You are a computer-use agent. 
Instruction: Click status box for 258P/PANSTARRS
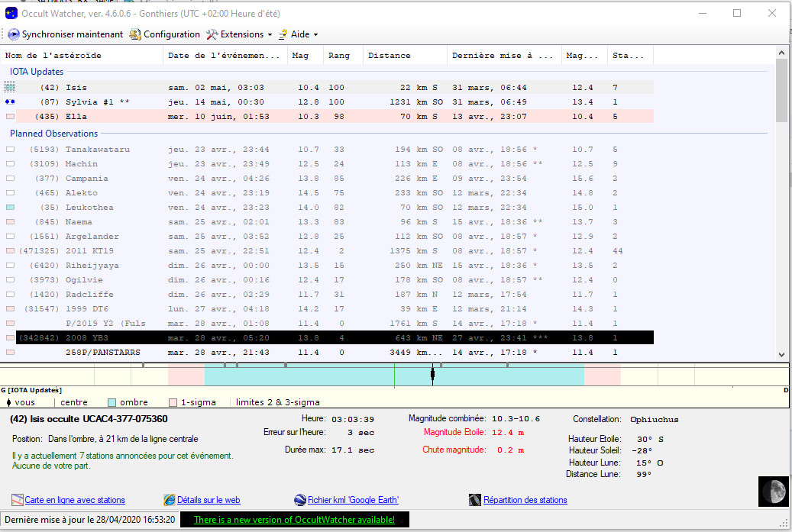[10, 353]
